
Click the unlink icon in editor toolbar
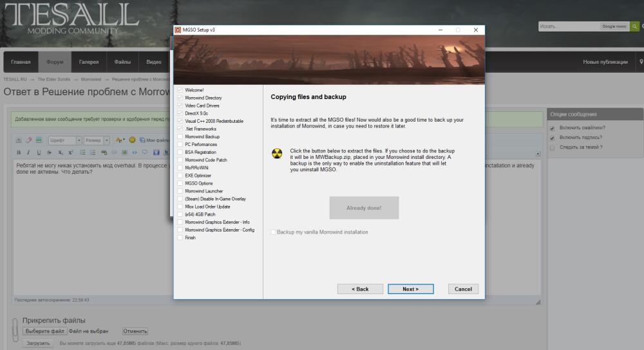(x=114, y=152)
